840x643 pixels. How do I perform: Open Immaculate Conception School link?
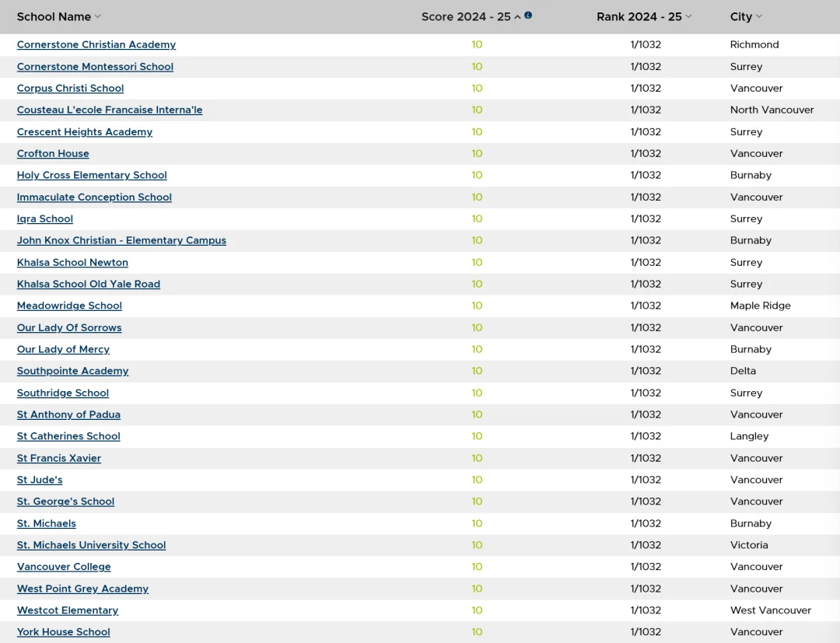coord(94,197)
